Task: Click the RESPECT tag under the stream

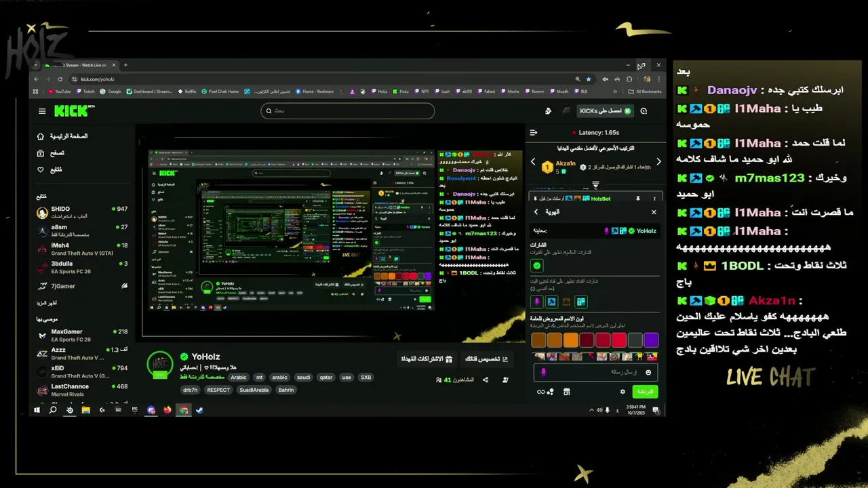Action: 218,390
